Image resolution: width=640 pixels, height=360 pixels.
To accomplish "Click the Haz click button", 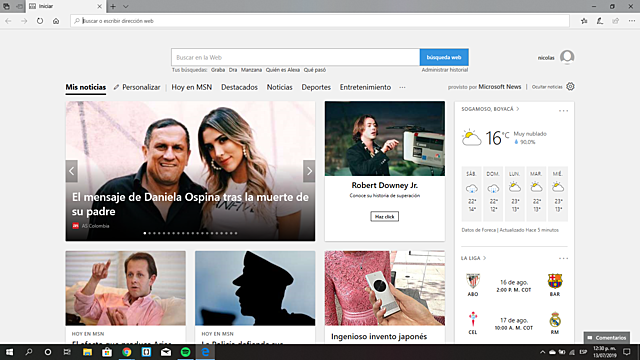I will 384,217.
